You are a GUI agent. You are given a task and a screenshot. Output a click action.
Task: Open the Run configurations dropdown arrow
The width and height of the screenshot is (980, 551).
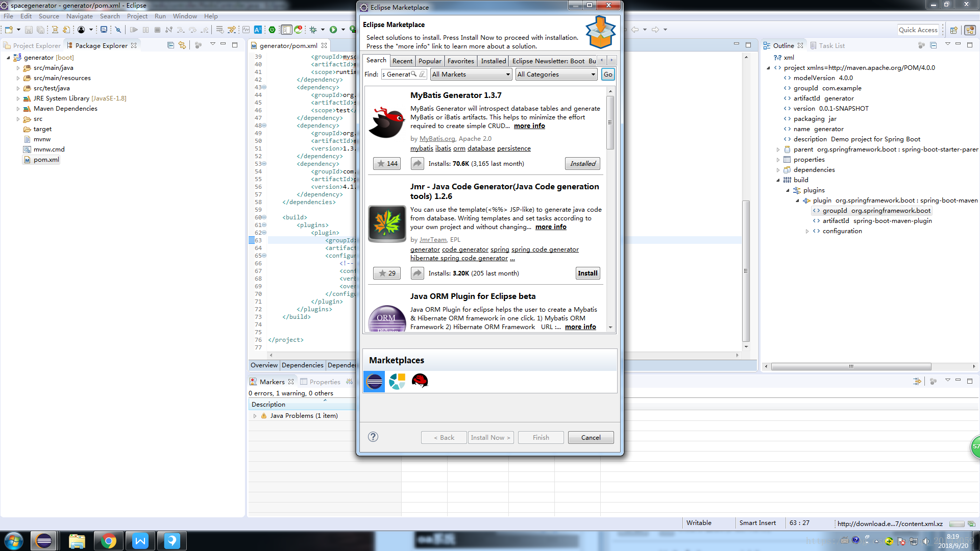(x=343, y=30)
